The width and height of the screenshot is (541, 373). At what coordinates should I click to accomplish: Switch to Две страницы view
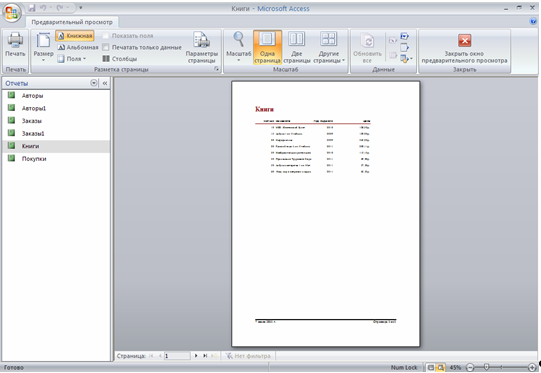296,39
